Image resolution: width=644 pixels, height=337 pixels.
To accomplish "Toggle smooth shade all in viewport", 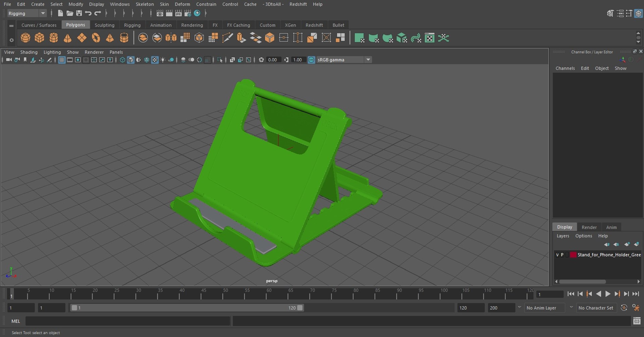I will point(130,60).
